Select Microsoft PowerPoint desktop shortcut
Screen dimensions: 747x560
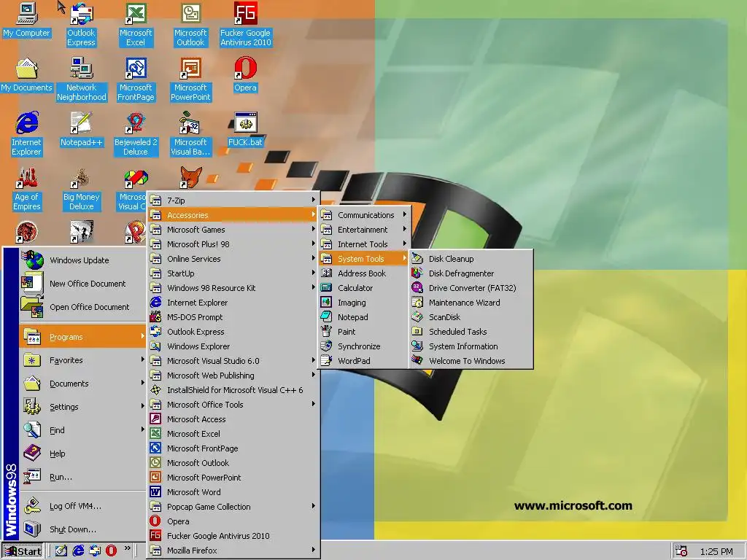(190, 79)
